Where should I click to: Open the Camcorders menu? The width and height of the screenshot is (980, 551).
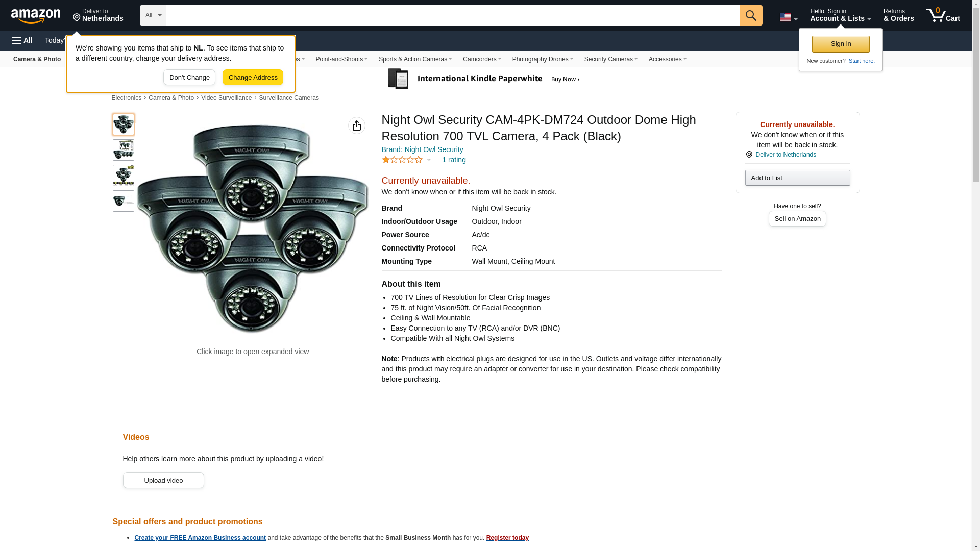481,59
